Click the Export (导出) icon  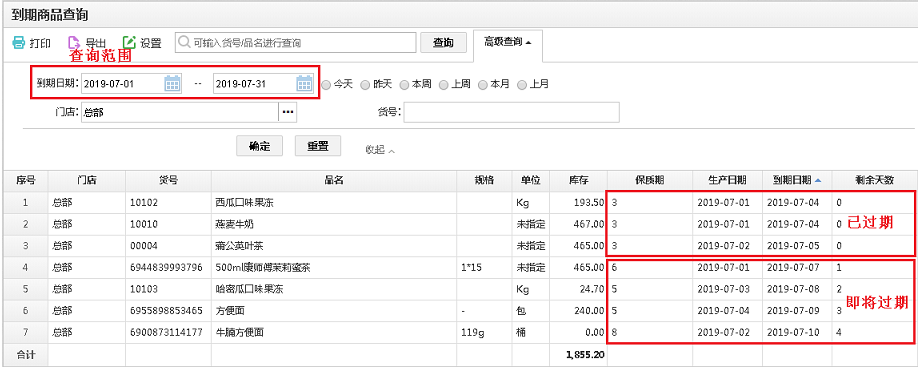coord(73,43)
